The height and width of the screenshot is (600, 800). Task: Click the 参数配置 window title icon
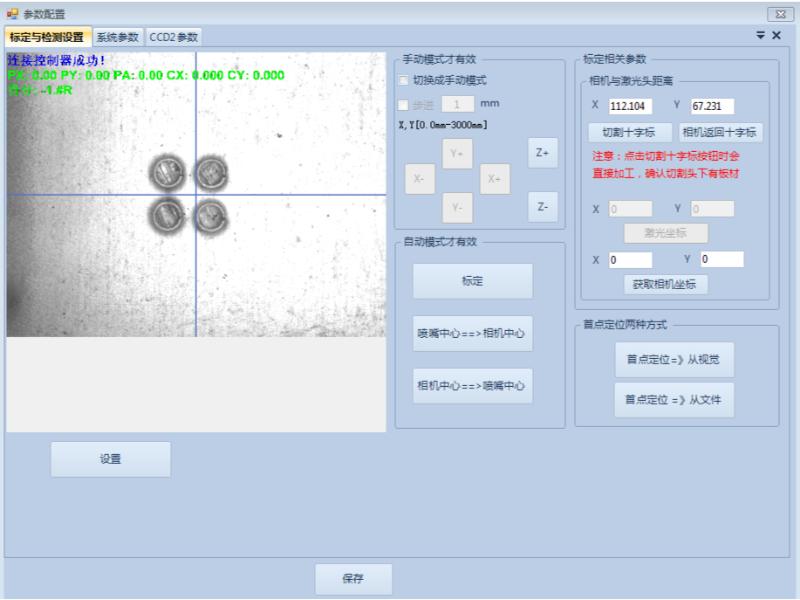12,12
